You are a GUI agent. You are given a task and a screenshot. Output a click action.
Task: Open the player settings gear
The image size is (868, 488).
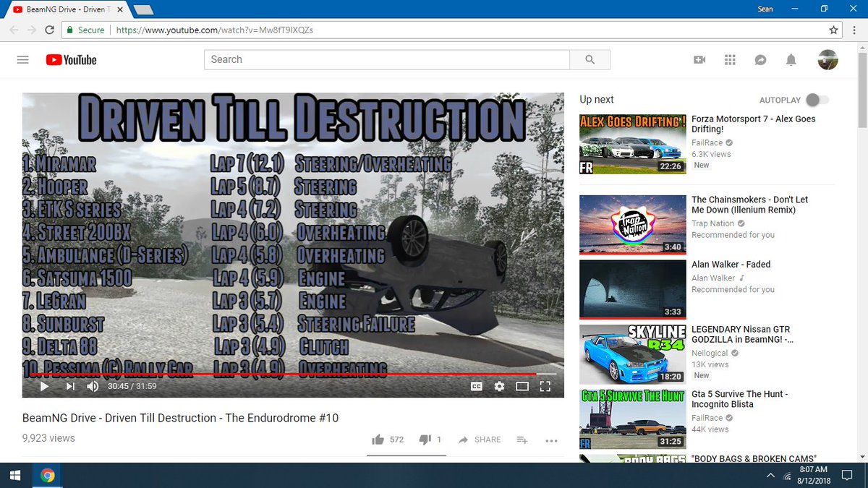click(x=499, y=386)
